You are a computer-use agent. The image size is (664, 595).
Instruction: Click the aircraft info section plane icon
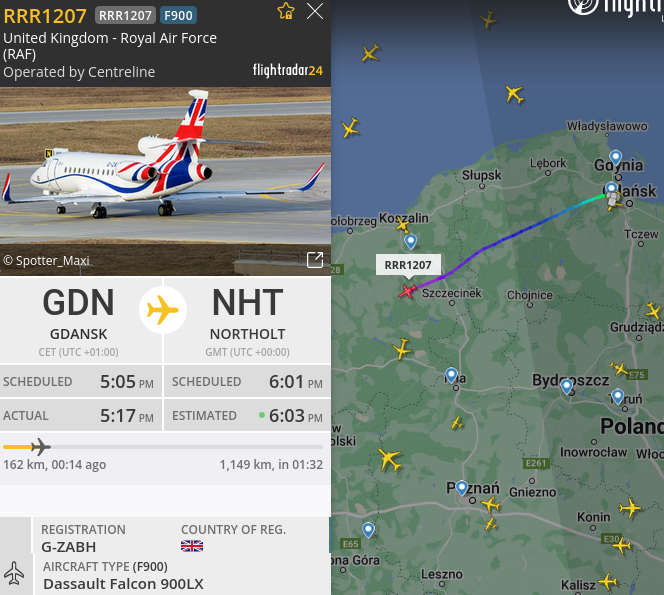[x=14, y=573]
